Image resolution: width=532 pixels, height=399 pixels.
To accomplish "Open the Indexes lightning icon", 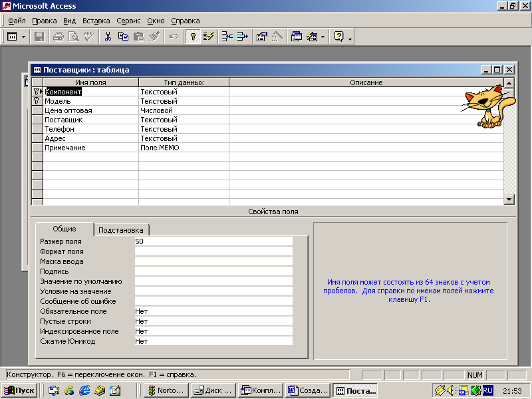I will (208, 37).
